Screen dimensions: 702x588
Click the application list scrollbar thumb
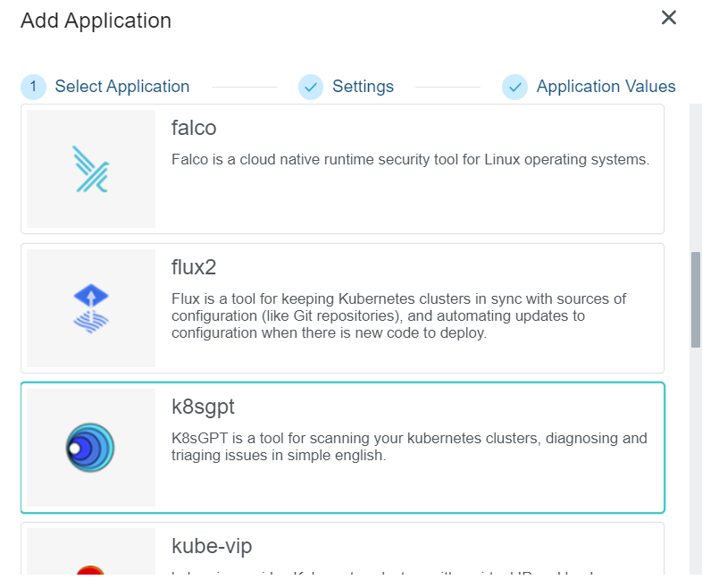click(x=696, y=299)
